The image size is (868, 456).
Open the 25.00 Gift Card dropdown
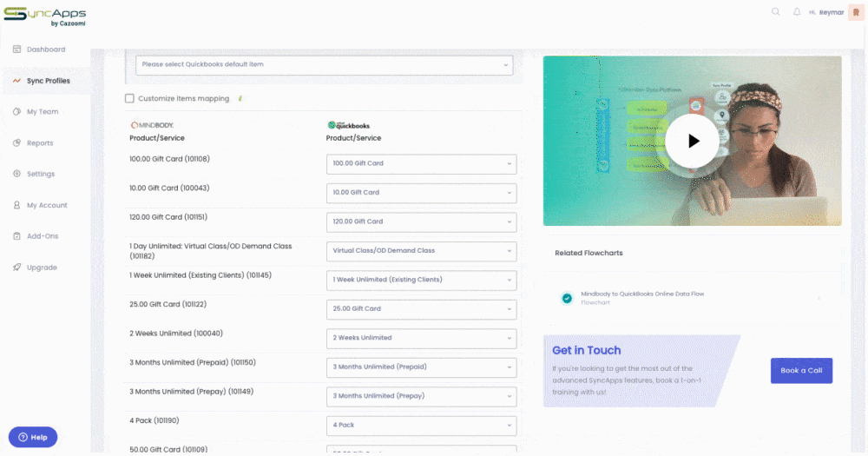421,309
